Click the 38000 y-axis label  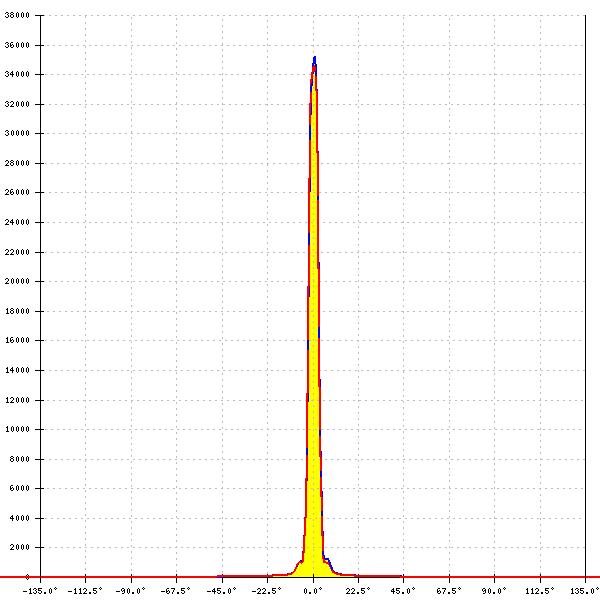[x=17, y=15]
